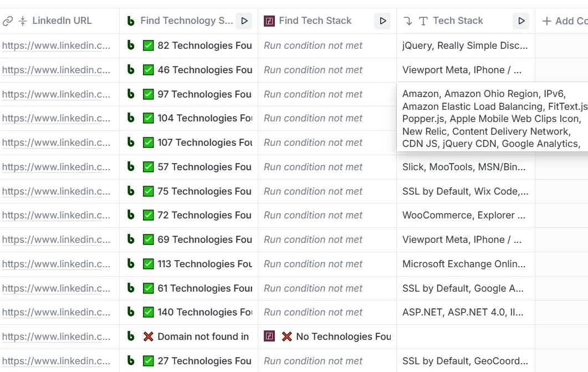Open the LinkedIn URL column header
588x372 pixels.
pos(60,21)
